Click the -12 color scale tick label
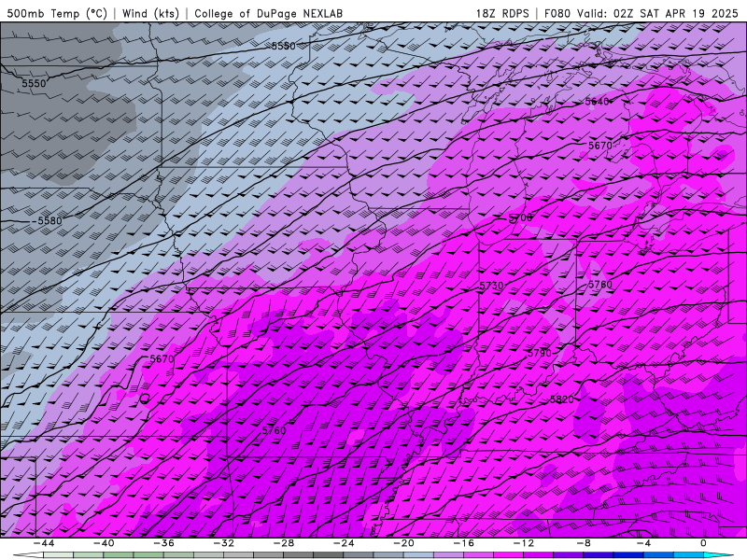This screenshot has width=747, height=560. 524,543
